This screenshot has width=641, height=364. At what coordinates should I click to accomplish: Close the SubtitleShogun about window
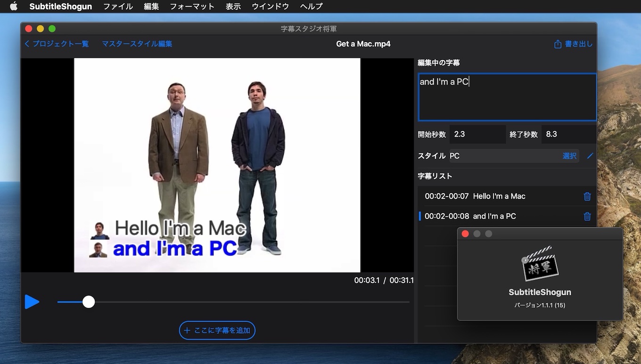[x=465, y=234]
